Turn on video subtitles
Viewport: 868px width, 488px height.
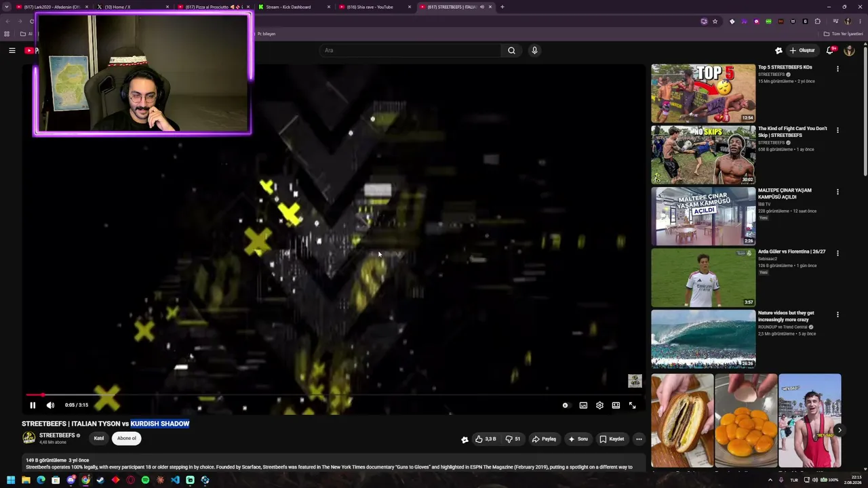[583, 405]
